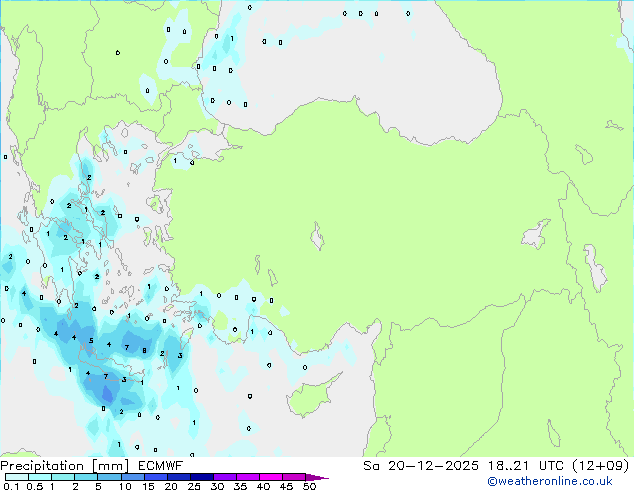
Task: Click the Sa 20-12-2025 date text
Action: [421, 466]
